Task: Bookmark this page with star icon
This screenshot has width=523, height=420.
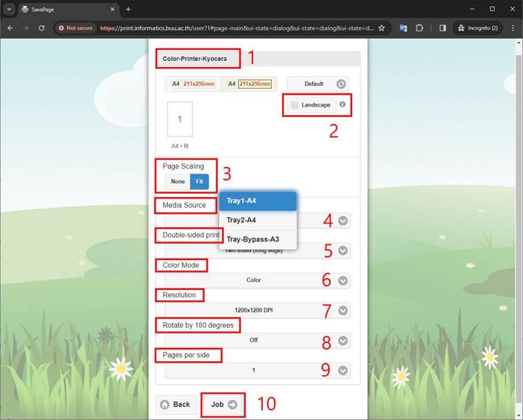Action: tap(381, 28)
